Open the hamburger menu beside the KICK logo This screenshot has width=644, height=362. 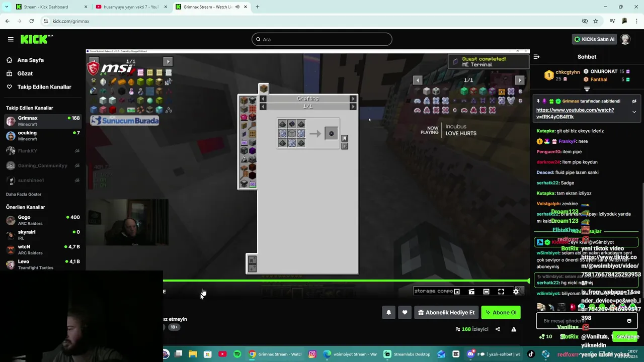[x=11, y=39]
